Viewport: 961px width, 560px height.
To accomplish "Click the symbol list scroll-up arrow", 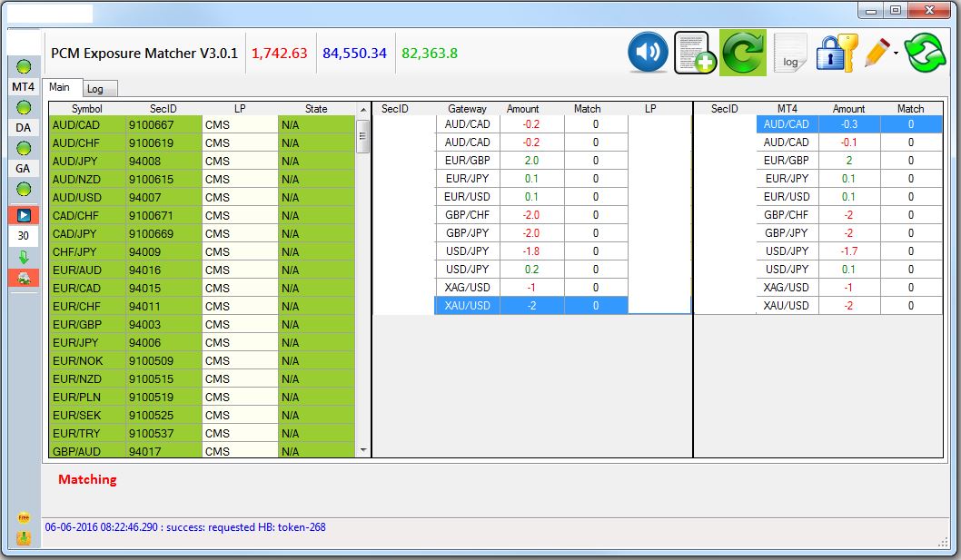I will (x=363, y=110).
